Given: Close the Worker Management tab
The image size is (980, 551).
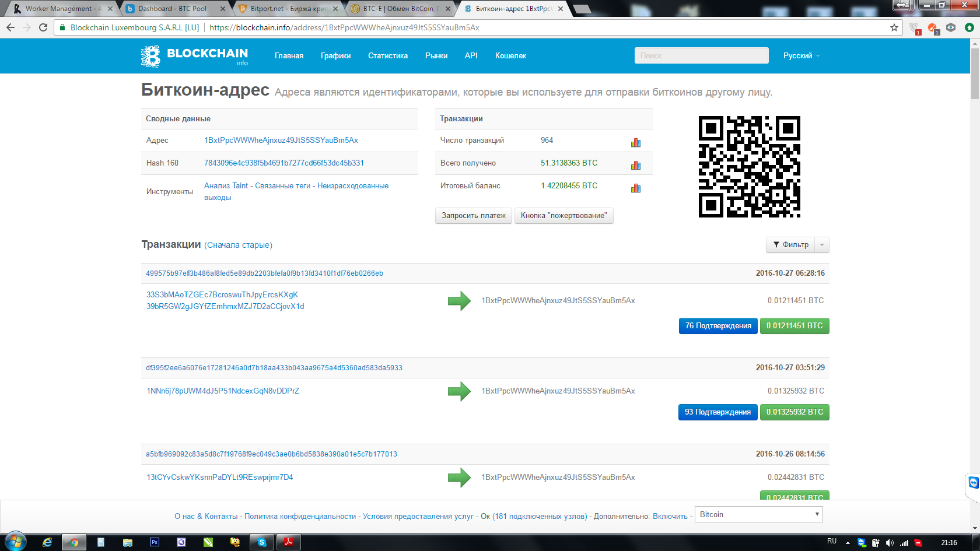Looking at the screenshot, I should coord(110,9).
